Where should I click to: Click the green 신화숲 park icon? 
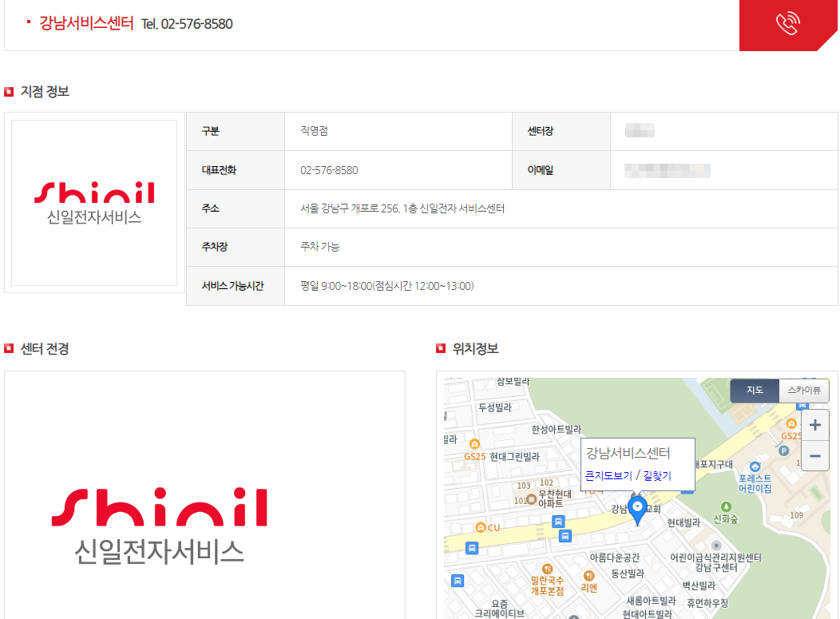click(x=726, y=506)
